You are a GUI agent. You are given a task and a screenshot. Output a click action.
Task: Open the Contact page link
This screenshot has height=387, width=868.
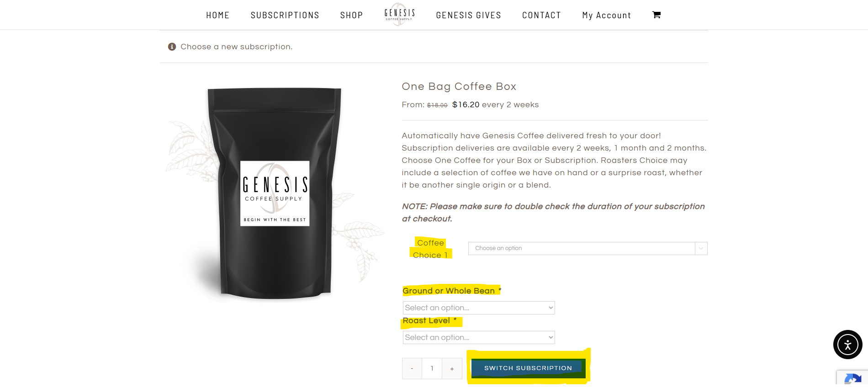click(x=542, y=15)
